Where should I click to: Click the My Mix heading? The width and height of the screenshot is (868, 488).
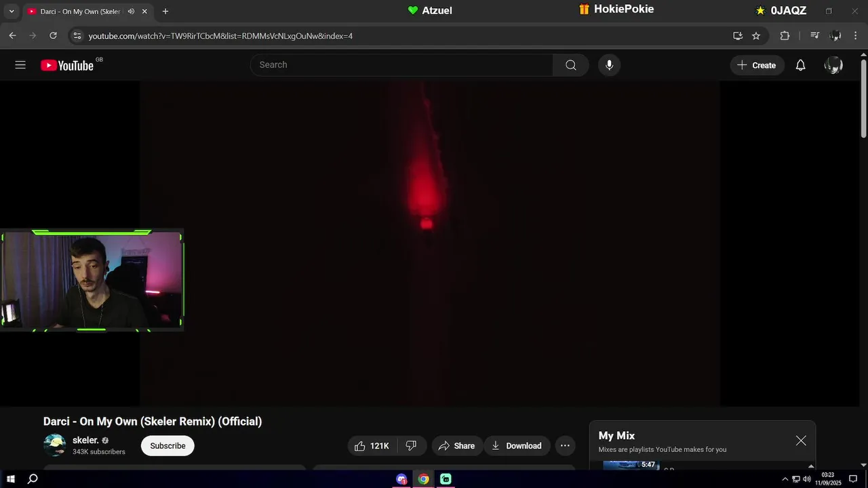616,436
